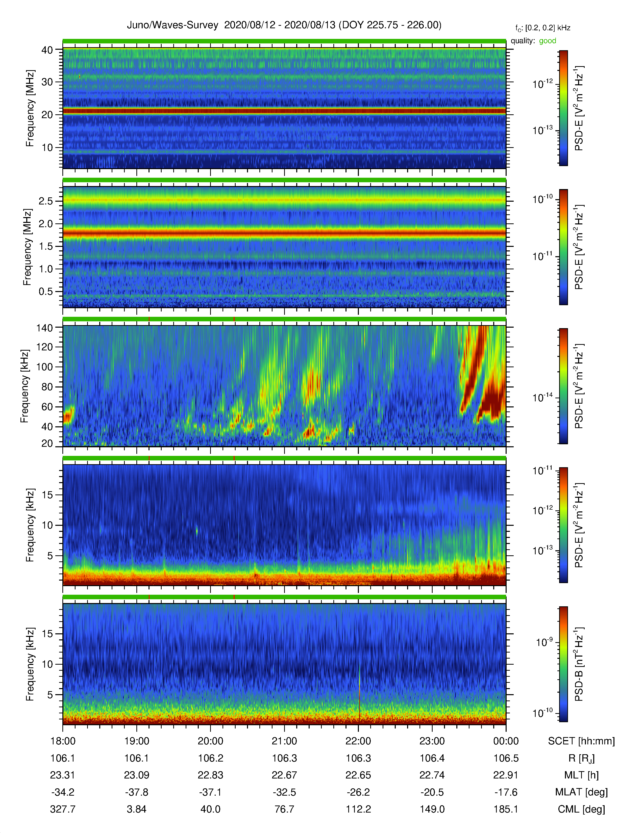
Task: Click the first red marker on the third panel quality bar
Action: click(149, 319)
